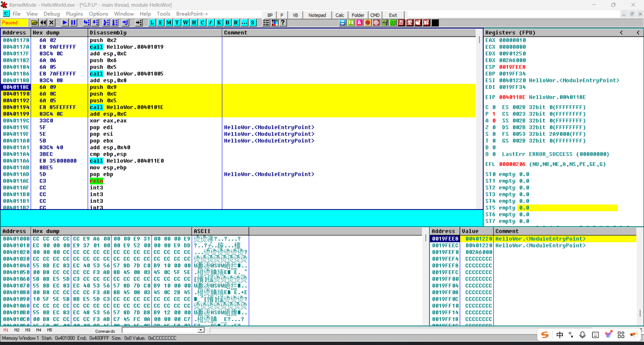Click the Calc button
The image size is (644, 345).
coord(339,15)
